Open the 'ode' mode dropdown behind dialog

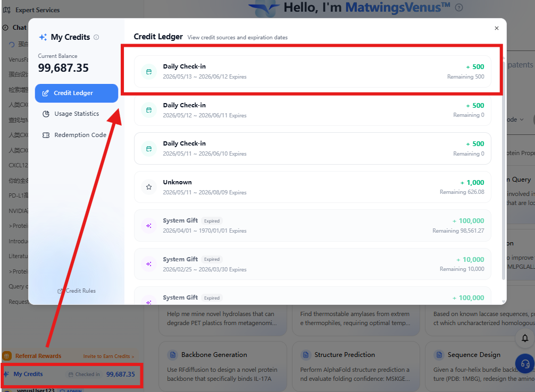(515, 120)
